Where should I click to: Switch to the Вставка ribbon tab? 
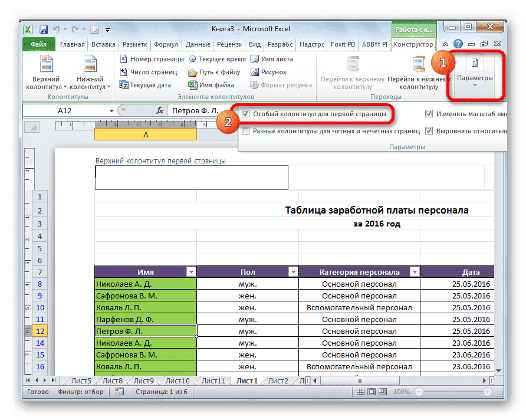(103, 44)
